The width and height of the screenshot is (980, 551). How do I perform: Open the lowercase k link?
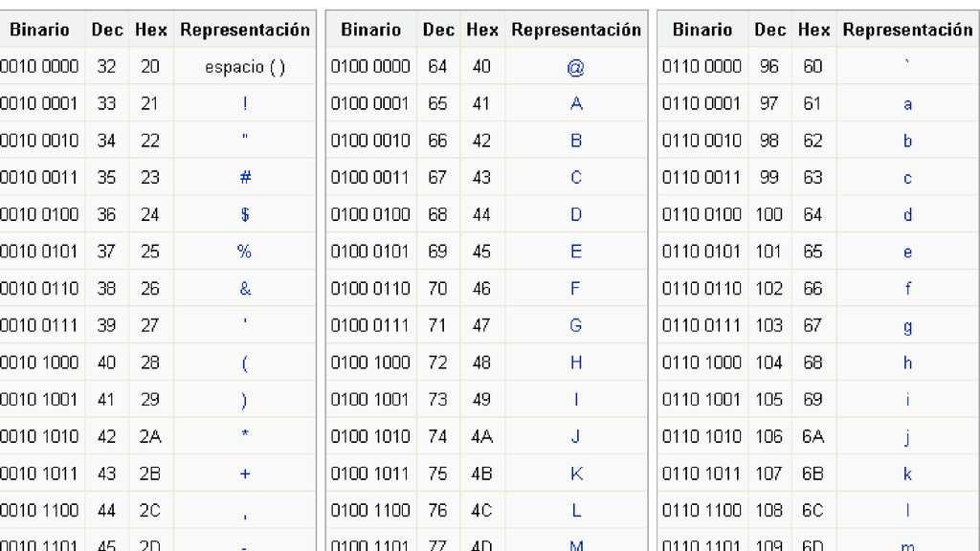tap(907, 474)
